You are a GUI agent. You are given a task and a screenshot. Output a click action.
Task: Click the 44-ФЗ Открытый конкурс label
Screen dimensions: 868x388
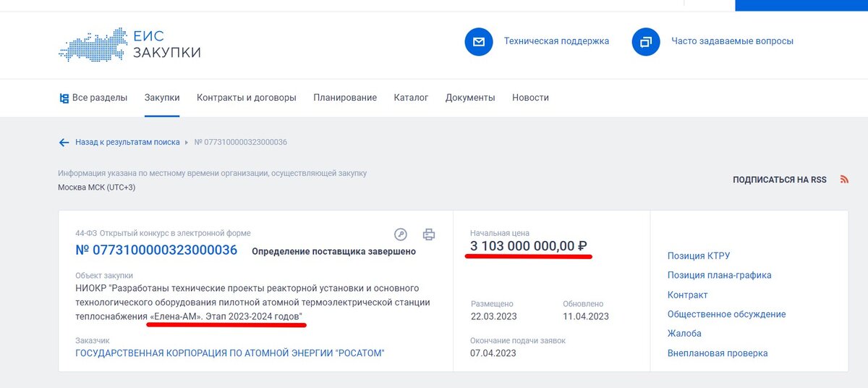163,233
